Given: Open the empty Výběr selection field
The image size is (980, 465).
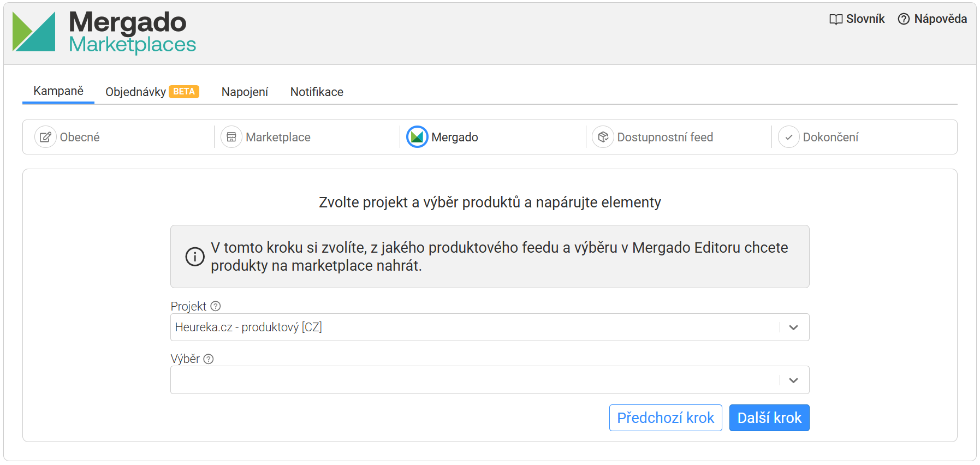Looking at the screenshot, I should pyautogui.click(x=490, y=380).
